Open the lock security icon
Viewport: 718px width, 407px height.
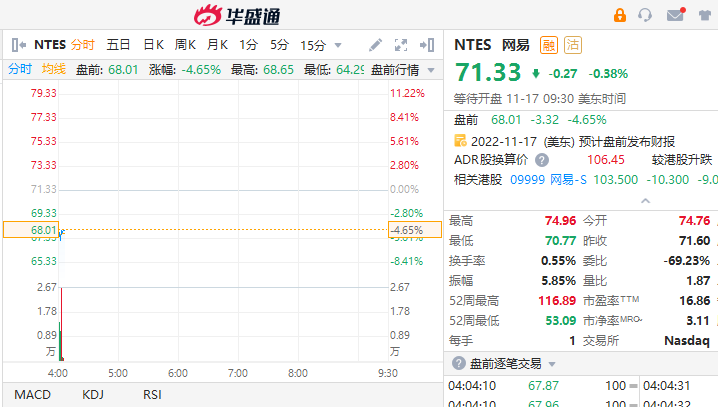[620, 15]
